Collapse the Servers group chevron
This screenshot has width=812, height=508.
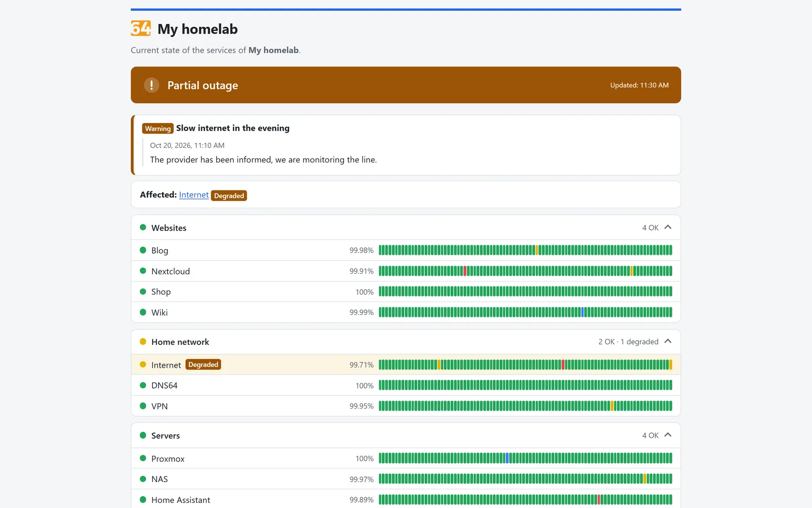(668, 435)
